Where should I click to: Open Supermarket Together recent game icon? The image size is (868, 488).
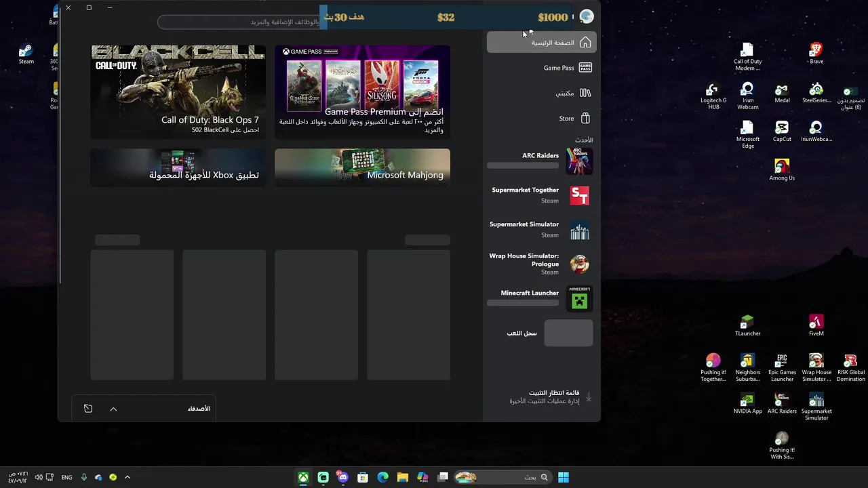click(579, 195)
